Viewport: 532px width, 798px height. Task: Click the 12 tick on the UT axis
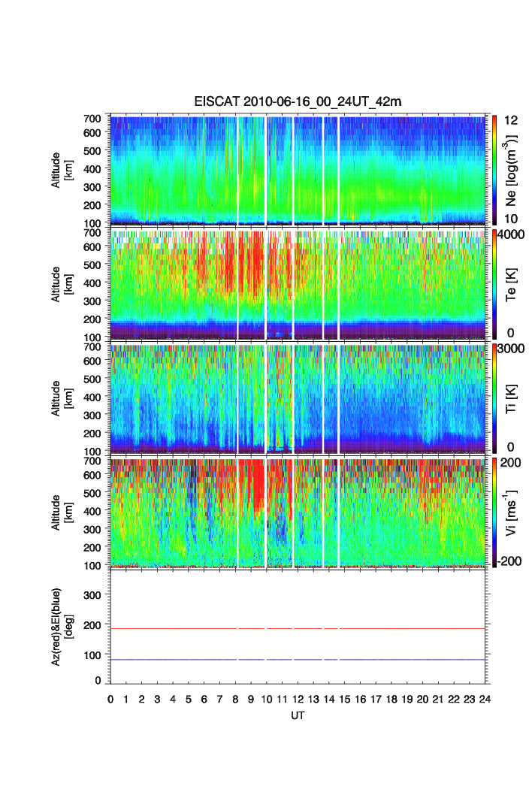tap(298, 699)
